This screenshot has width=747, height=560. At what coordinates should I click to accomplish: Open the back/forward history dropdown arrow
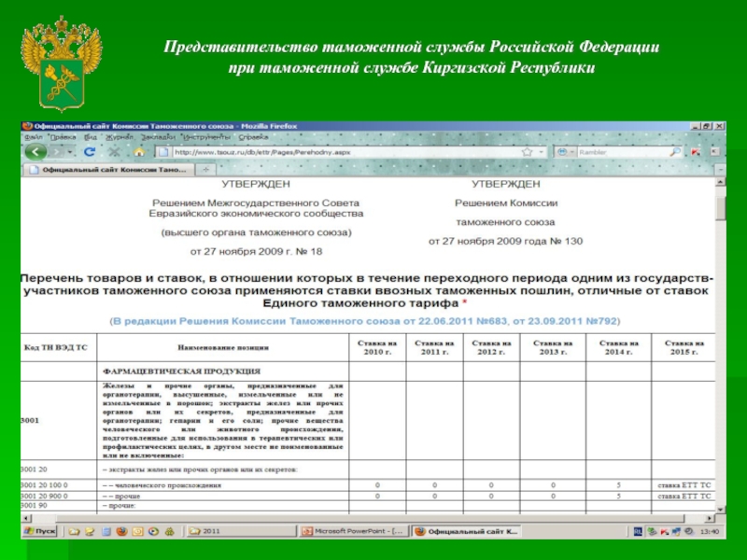tap(70, 152)
